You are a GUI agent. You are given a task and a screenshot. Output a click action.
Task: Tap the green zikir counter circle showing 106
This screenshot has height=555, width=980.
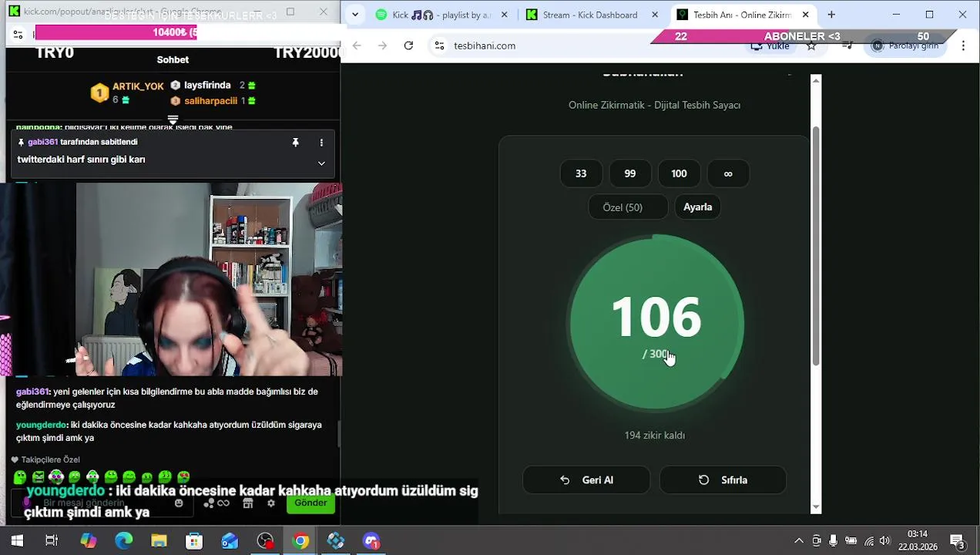pos(656,323)
